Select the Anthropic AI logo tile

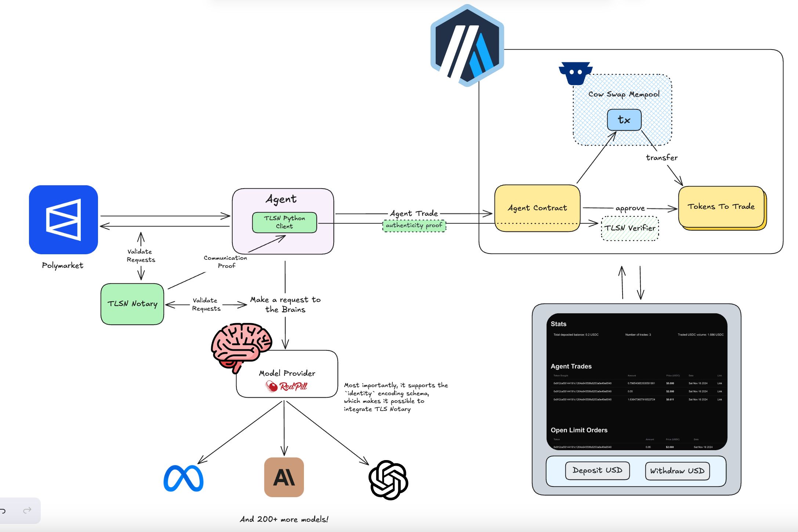[284, 477]
